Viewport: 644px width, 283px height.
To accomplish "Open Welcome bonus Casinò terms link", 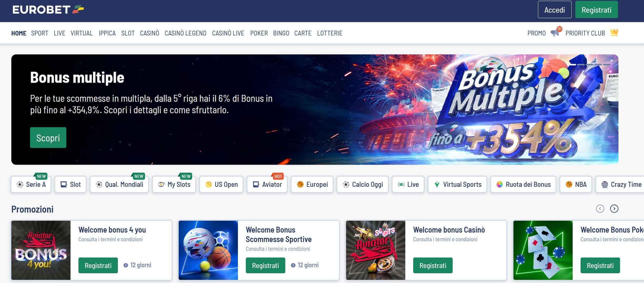I will click(445, 239).
